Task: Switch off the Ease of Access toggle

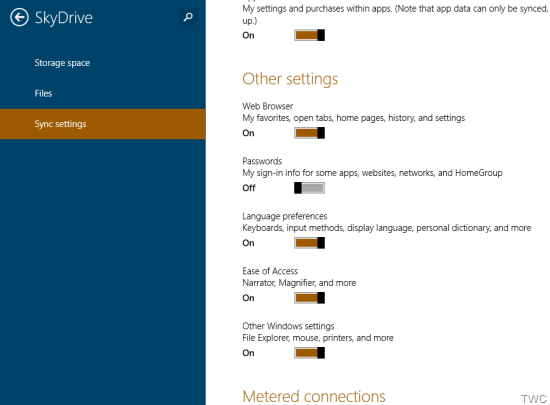Action: coord(309,298)
